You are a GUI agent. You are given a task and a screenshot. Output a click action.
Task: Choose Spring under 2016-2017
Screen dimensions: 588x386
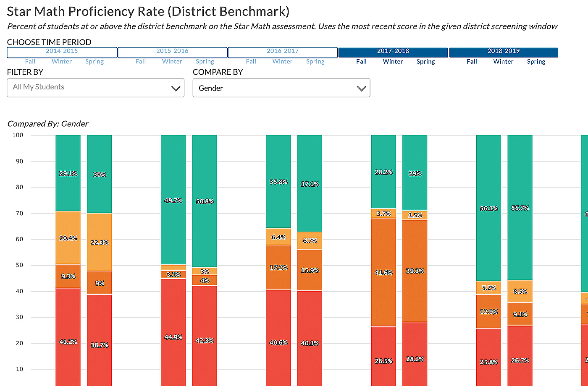click(315, 62)
